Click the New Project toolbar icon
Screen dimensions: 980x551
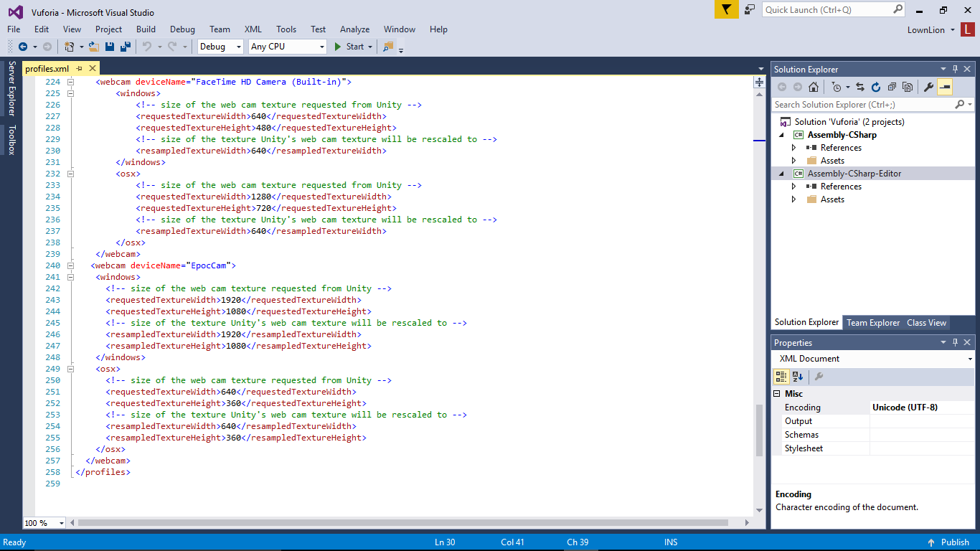(x=70, y=47)
